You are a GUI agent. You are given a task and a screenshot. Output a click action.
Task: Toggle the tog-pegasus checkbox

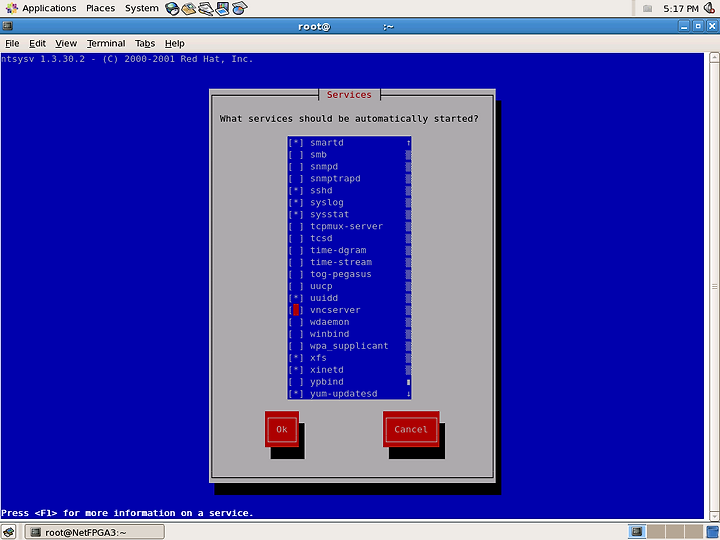pos(296,274)
